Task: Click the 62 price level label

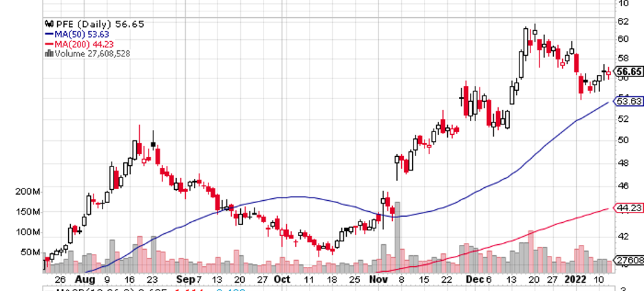Action: click(x=623, y=21)
